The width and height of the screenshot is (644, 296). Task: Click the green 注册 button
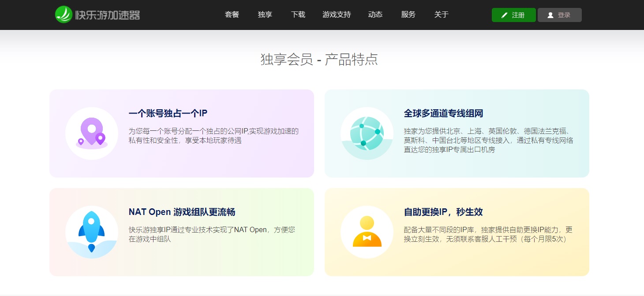[x=514, y=15]
